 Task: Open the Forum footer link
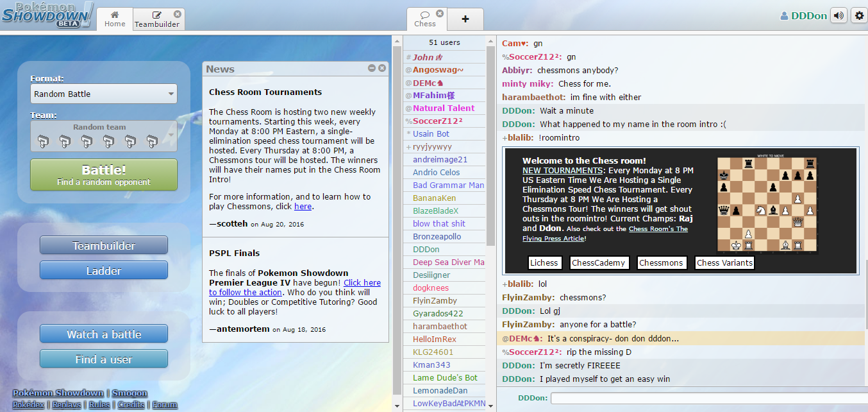point(165,405)
